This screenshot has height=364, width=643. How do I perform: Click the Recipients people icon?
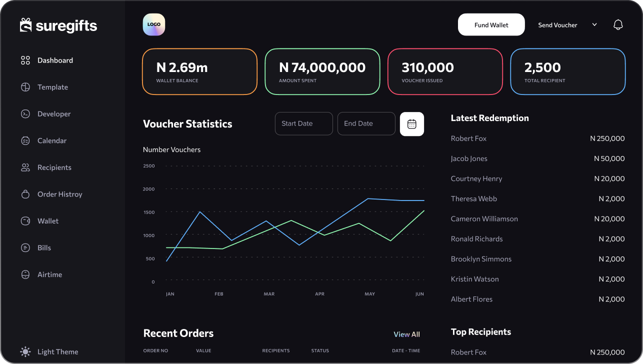pos(25,167)
